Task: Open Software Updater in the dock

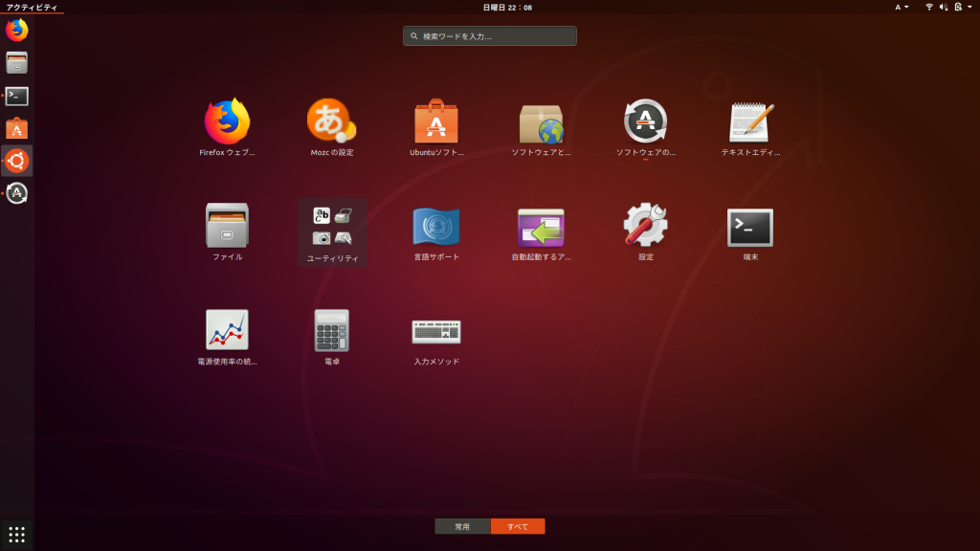Action: [x=17, y=193]
